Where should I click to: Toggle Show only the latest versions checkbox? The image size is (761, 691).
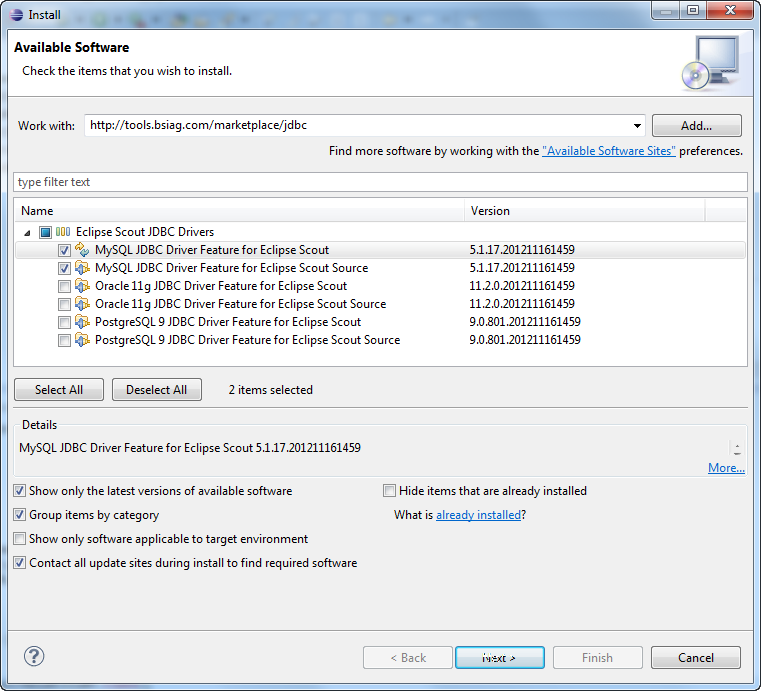tap(19, 491)
